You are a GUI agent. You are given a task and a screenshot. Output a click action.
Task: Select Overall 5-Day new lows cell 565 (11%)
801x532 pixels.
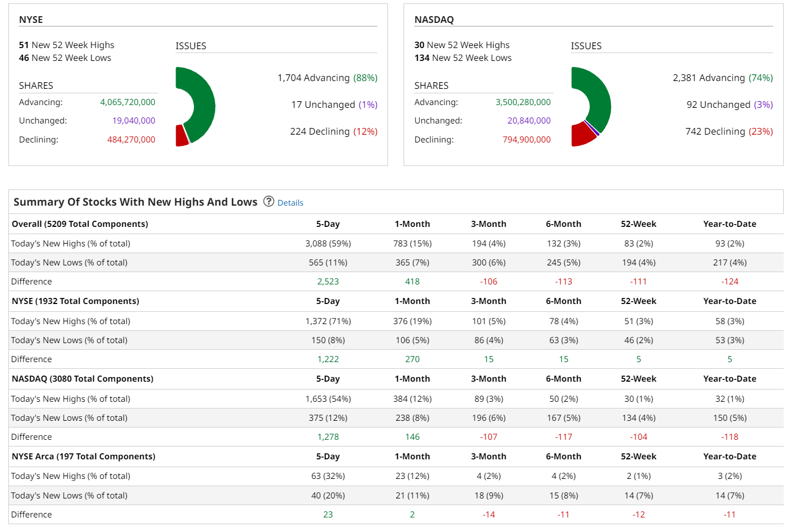click(328, 263)
